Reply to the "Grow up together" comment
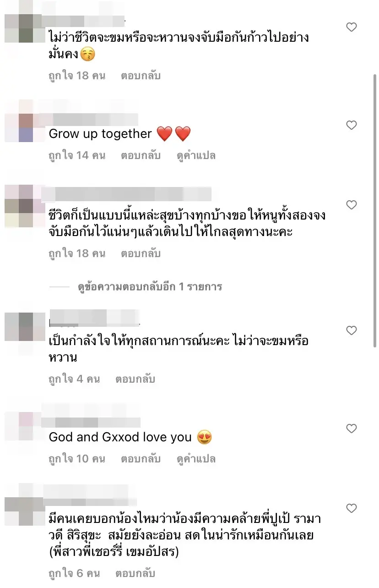Image resolution: width=379 pixels, height=588 pixels. point(141,155)
